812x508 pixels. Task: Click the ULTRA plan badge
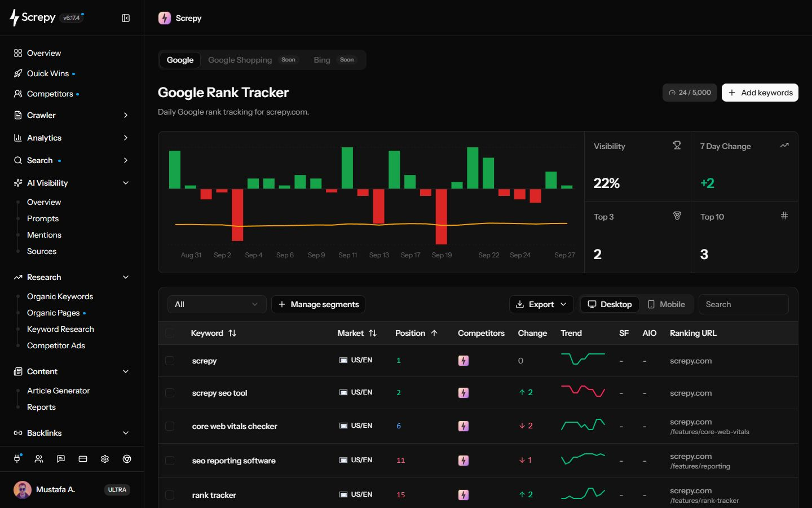point(117,489)
